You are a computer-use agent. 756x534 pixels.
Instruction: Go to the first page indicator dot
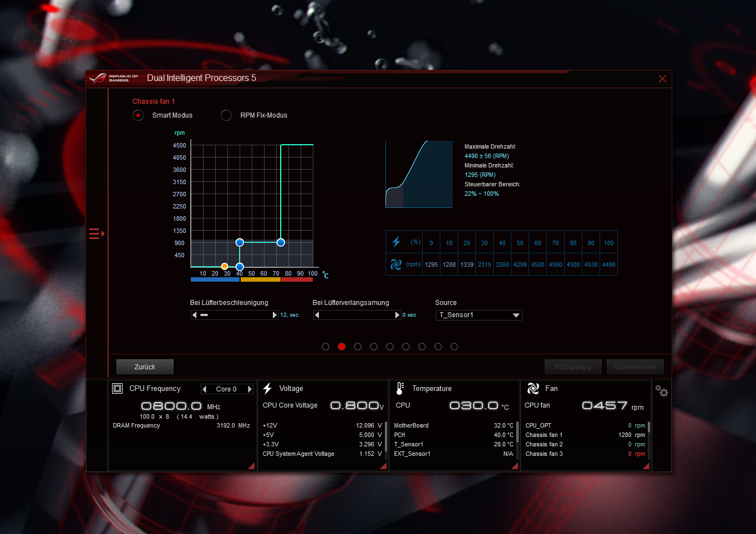[326, 347]
